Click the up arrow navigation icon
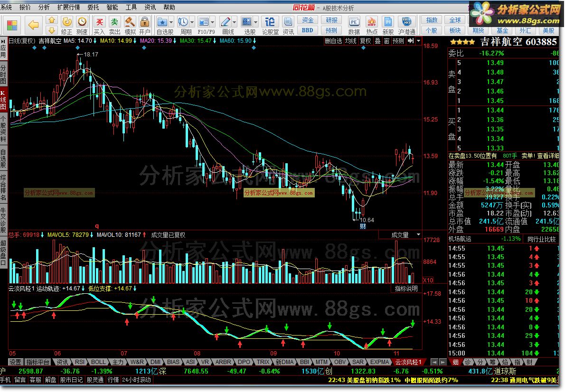This screenshot has width=565, height=392. click(x=52, y=20)
